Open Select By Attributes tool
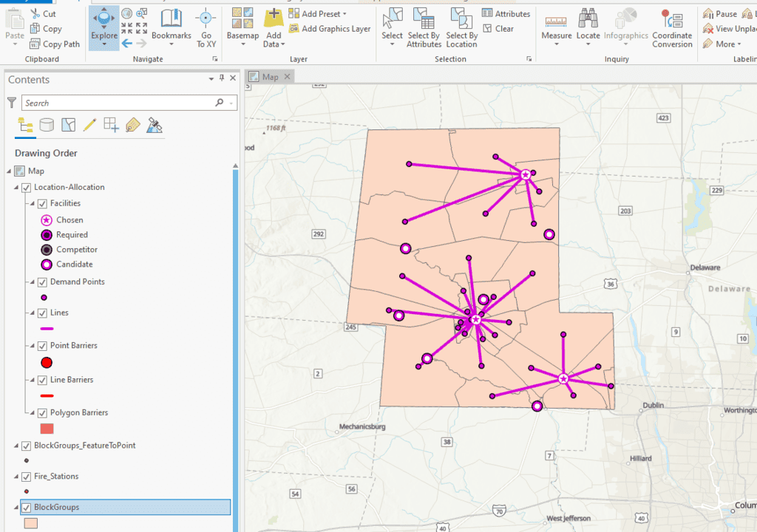 424,28
